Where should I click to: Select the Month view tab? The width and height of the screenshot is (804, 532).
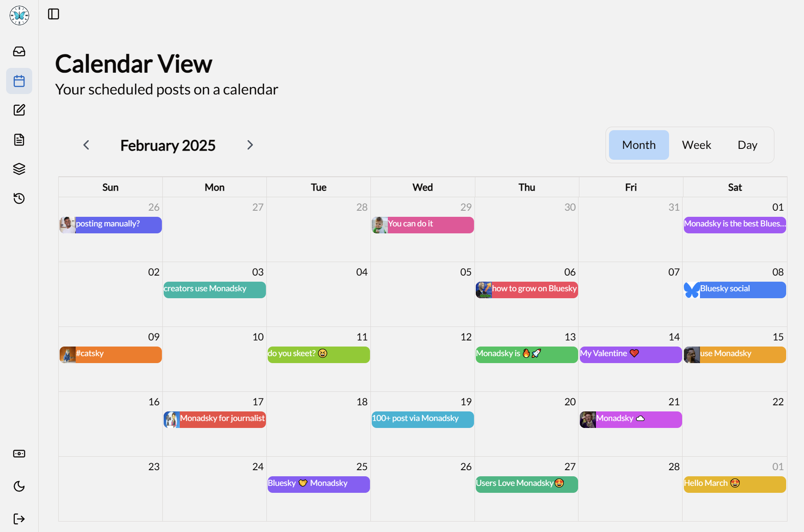[x=639, y=145]
